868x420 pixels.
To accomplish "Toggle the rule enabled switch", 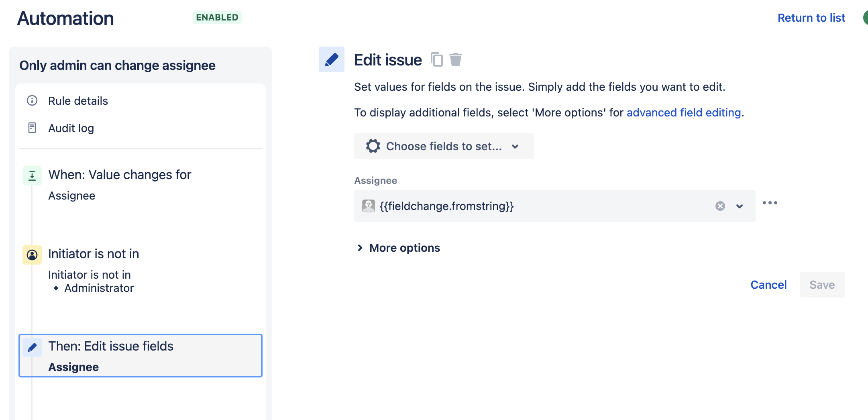I will 865,18.
